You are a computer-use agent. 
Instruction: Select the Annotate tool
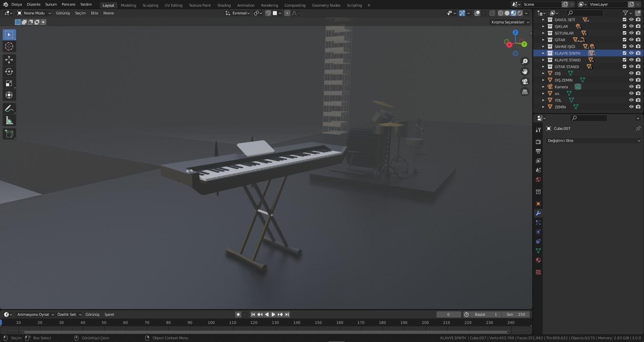9,109
